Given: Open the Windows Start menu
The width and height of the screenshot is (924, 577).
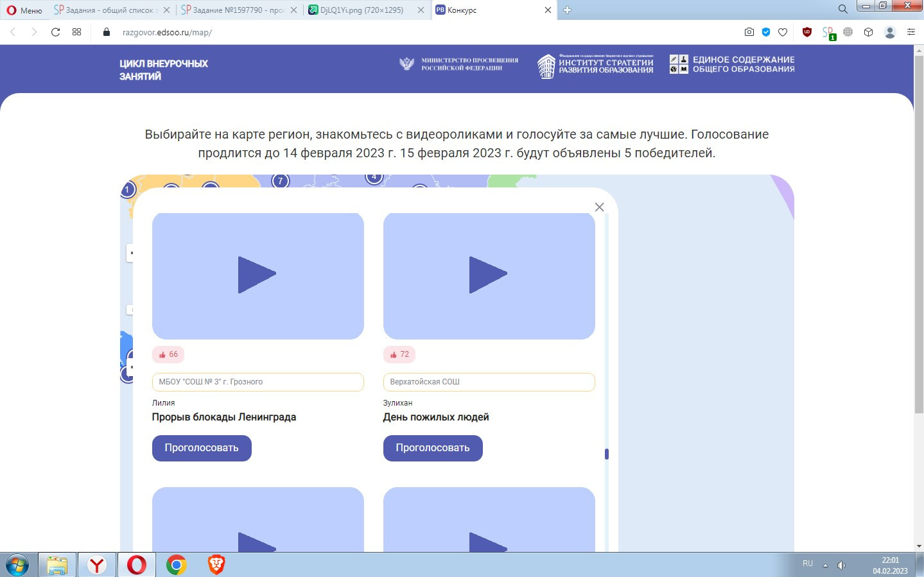Looking at the screenshot, I should point(17,565).
